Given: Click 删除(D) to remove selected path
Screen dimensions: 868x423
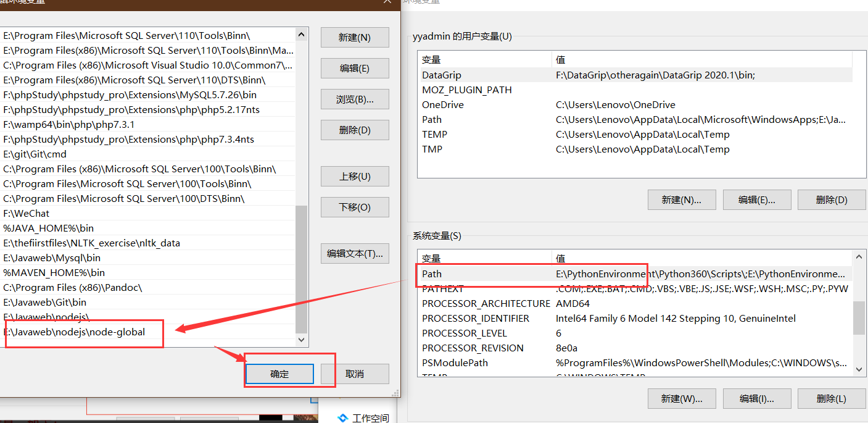Looking at the screenshot, I should pyautogui.click(x=355, y=130).
